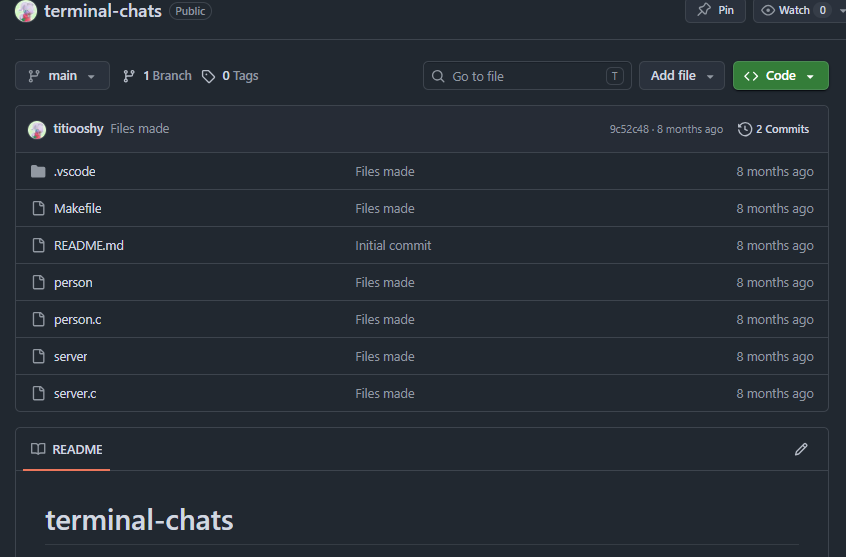Viewport: 846px width, 557px height.
Task: Open the 1 Branch link
Action: point(157,76)
